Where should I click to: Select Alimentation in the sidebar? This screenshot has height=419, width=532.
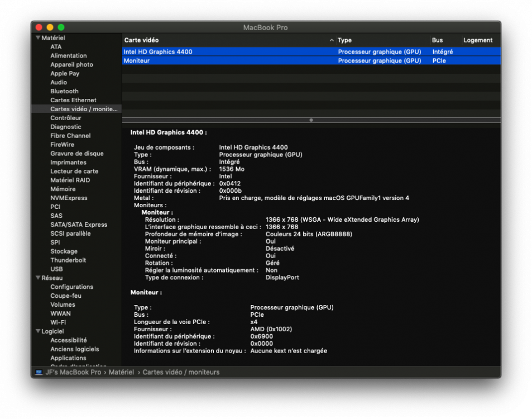[x=69, y=56]
